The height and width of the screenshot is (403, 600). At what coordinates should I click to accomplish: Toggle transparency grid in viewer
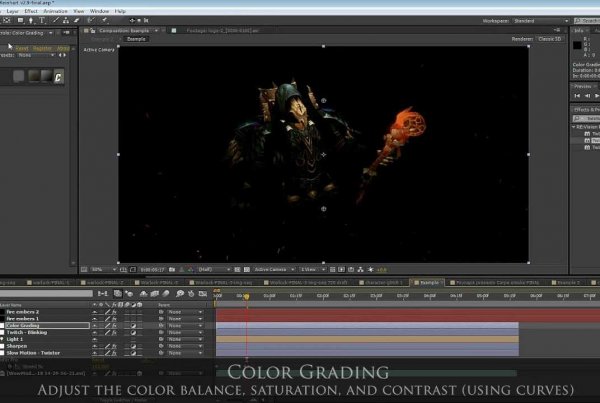click(x=247, y=270)
